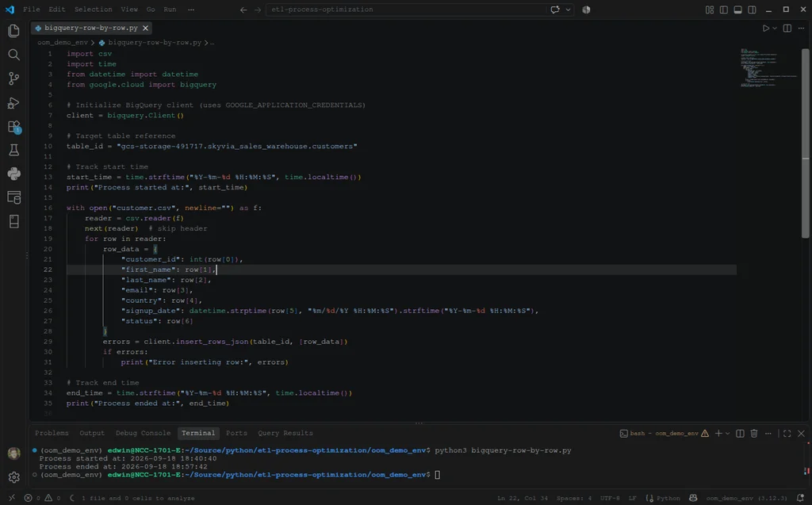Expand the breadcrumb trailing ellipsis symbol
Image resolution: width=812 pixels, height=505 pixels.
tap(213, 43)
